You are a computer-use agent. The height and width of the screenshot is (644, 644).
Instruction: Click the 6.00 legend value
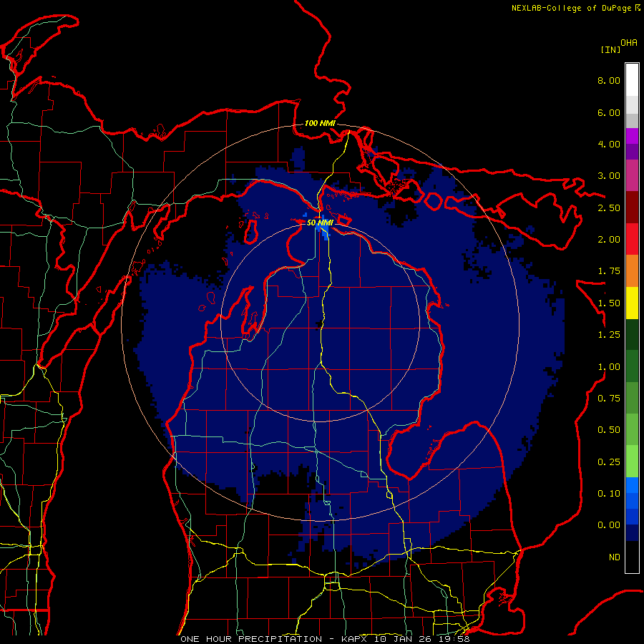pyautogui.click(x=609, y=112)
